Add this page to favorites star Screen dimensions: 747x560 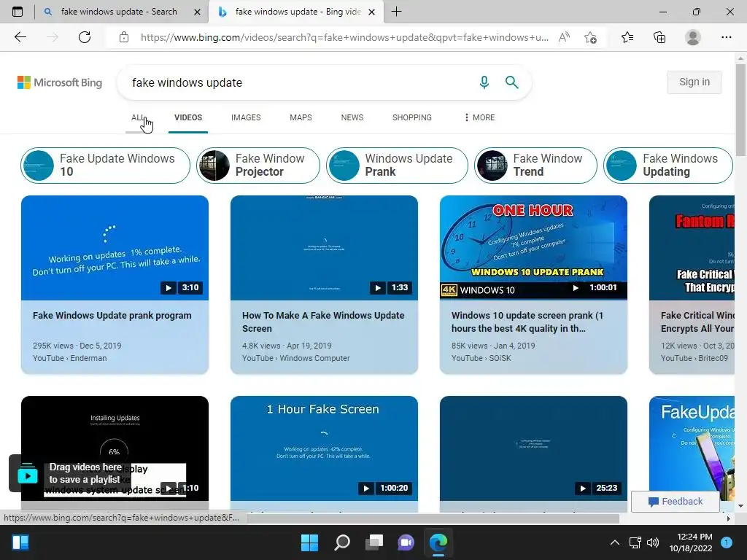[590, 37]
